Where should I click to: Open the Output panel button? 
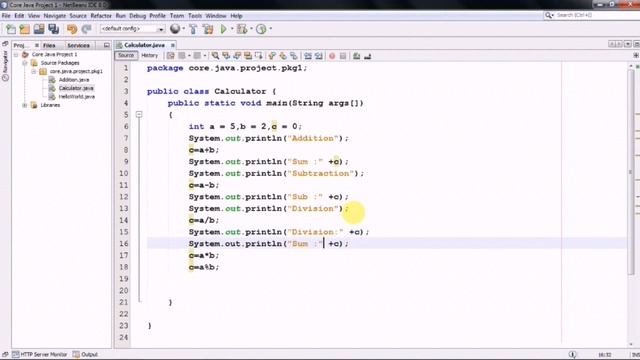click(85, 354)
